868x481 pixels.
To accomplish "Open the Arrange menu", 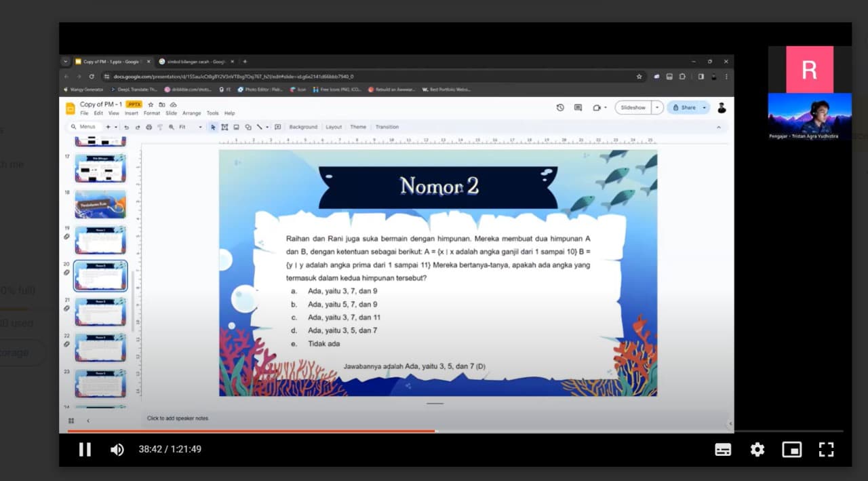I will [x=191, y=113].
